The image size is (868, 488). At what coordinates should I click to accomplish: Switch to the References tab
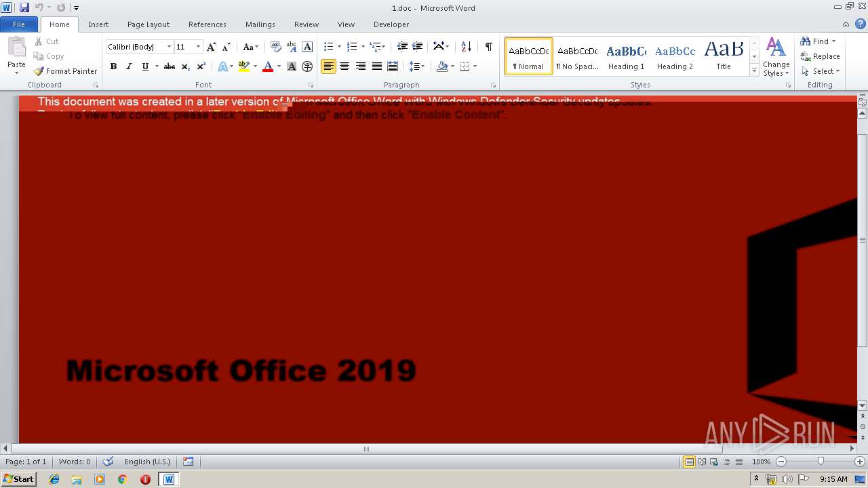[208, 24]
